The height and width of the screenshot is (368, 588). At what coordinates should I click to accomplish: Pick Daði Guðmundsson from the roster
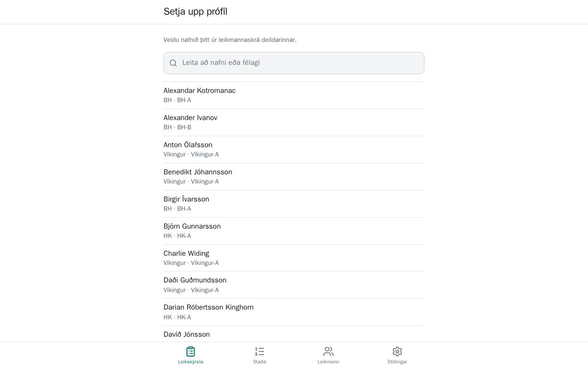294,285
